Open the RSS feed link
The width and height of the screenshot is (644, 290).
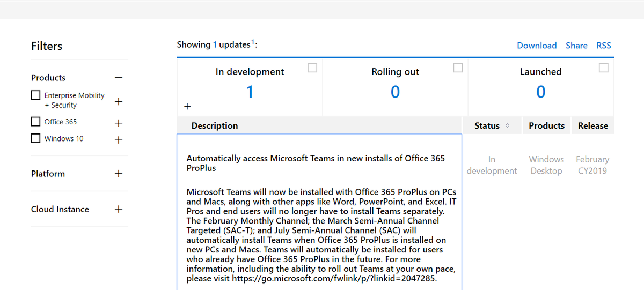[604, 46]
